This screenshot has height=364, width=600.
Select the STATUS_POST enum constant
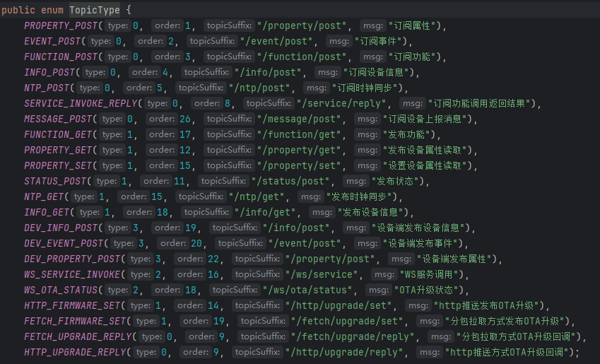(x=56, y=181)
